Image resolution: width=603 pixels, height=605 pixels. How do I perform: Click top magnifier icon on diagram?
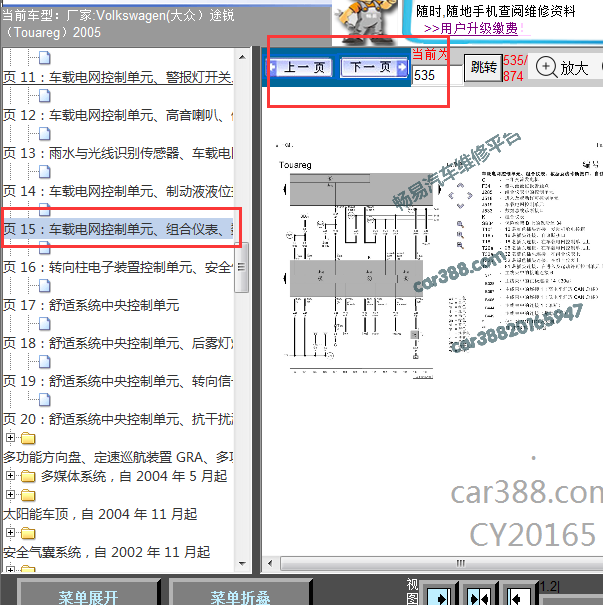460,224
